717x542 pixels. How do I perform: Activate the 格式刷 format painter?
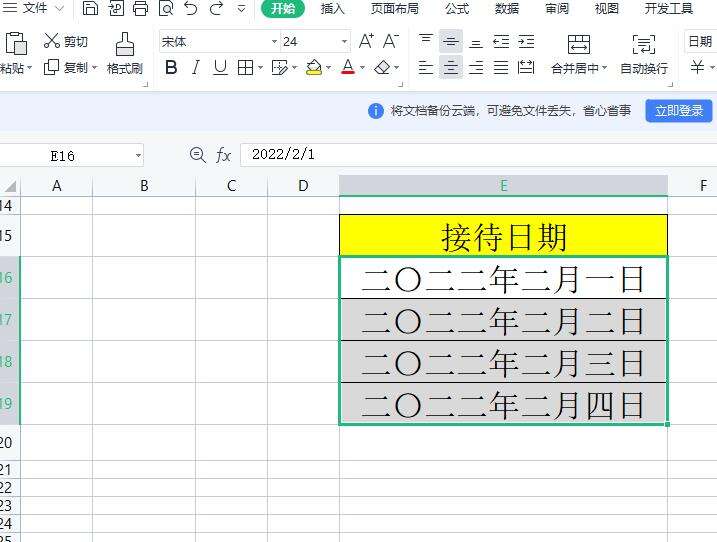coord(124,54)
